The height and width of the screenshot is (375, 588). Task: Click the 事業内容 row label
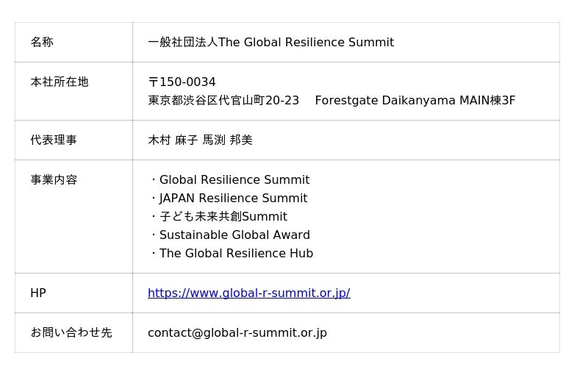53,180
